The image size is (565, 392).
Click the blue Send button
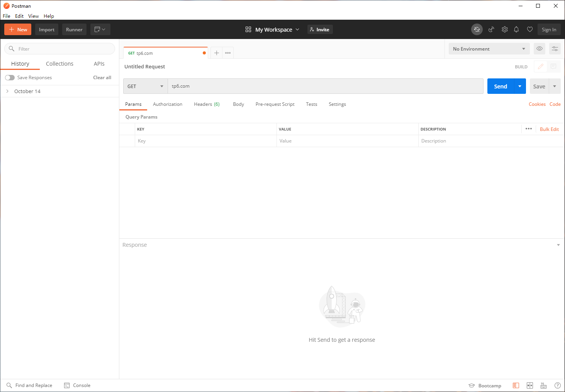pyautogui.click(x=501, y=86)
